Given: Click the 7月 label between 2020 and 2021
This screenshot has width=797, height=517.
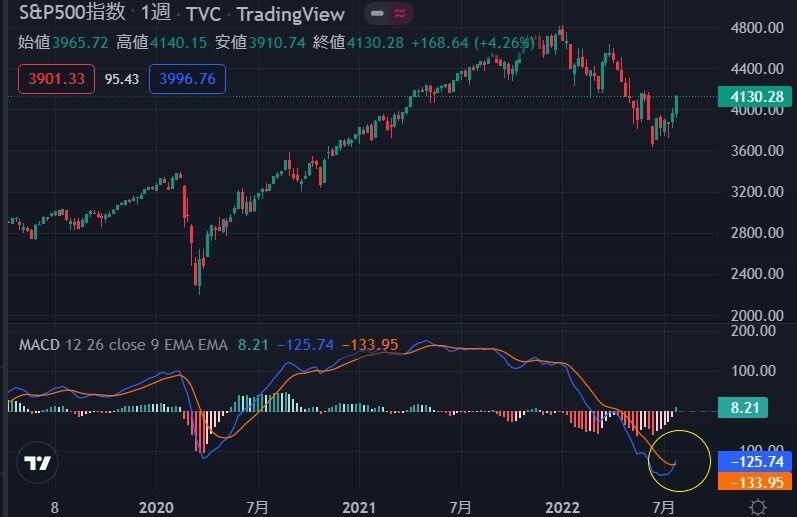Looking at the screenshot, I should tap(257, 507).
